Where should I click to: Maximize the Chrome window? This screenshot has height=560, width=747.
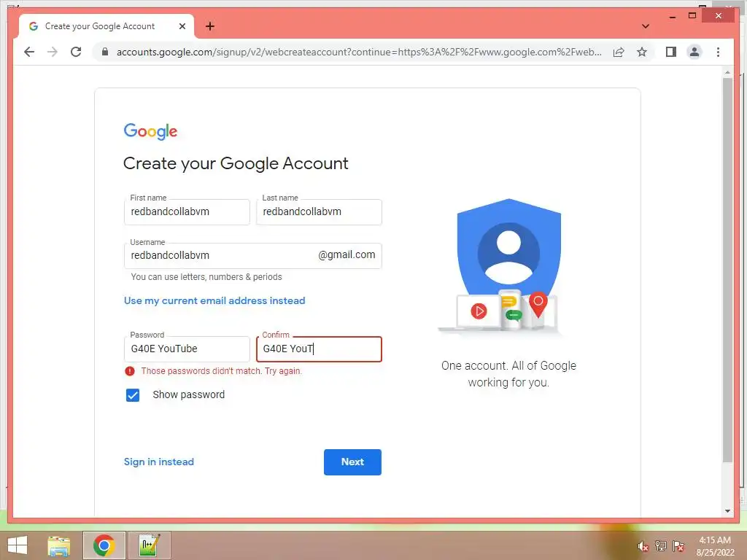(692, 16)
